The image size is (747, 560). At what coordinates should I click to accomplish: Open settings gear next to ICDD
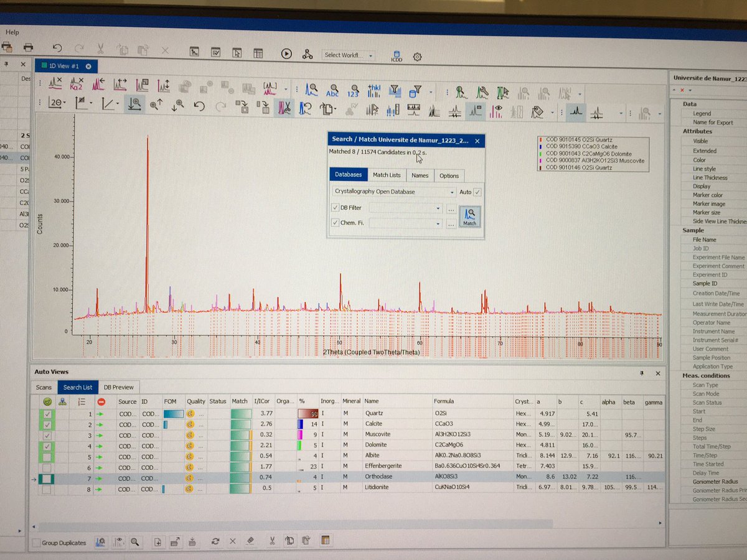pos(417,57)
